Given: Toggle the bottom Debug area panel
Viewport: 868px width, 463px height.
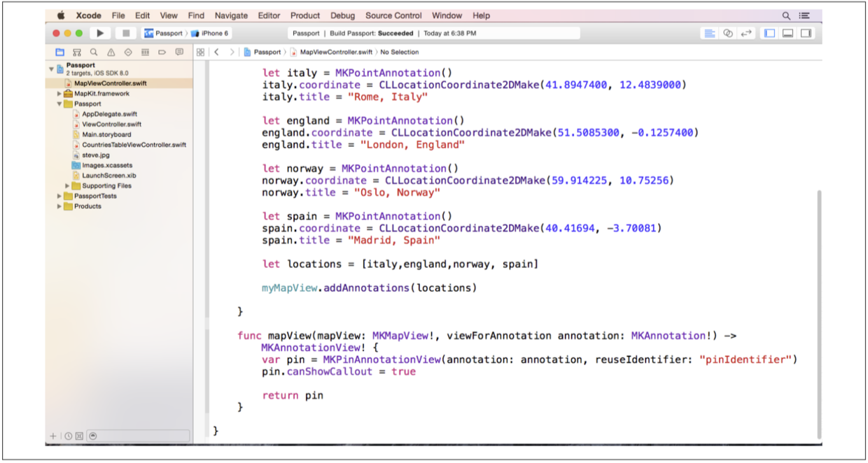Looking at the screenshot, I should pyautogui.click(x=787, y=33).
